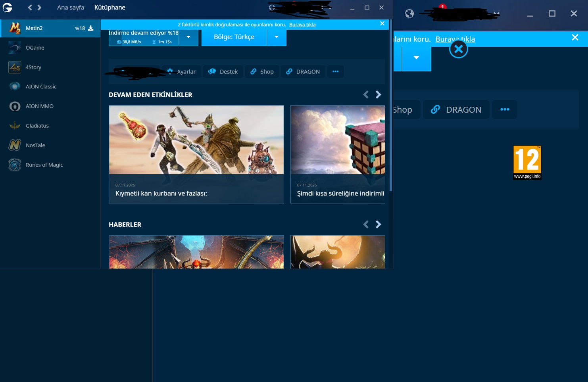Open the Ayarlar settings tab
Viewport: 588px width, 382px height.
181,71
